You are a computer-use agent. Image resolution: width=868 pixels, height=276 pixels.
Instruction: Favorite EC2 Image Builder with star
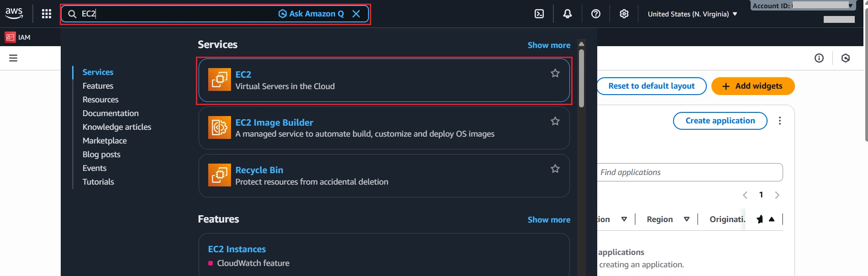pos(555,121)
